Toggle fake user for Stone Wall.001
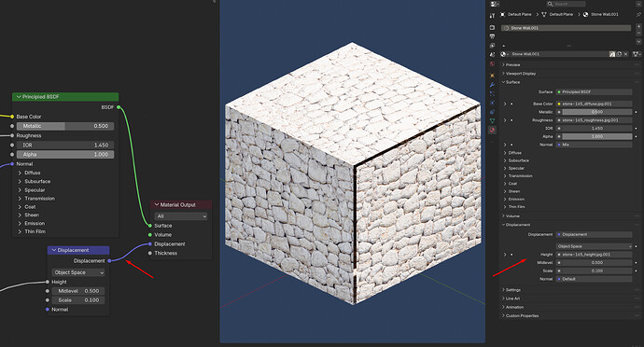644x347 pixels. [x=612, y=54]
